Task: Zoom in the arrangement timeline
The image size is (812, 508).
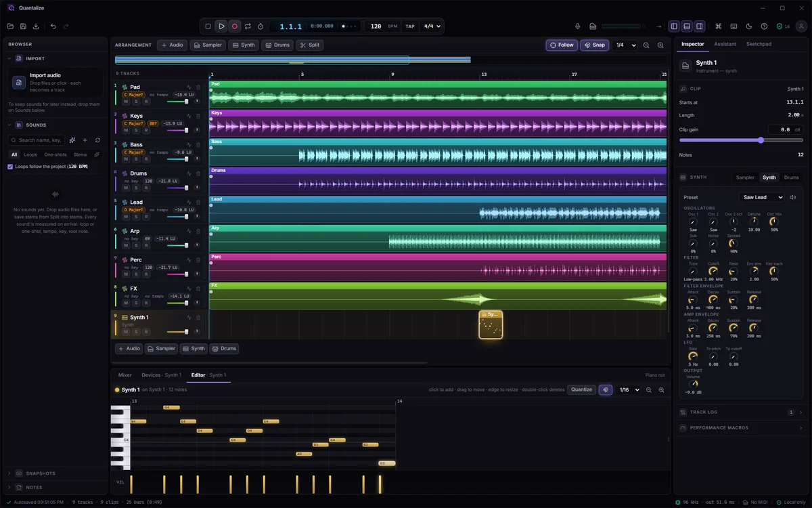Action: 660,45
